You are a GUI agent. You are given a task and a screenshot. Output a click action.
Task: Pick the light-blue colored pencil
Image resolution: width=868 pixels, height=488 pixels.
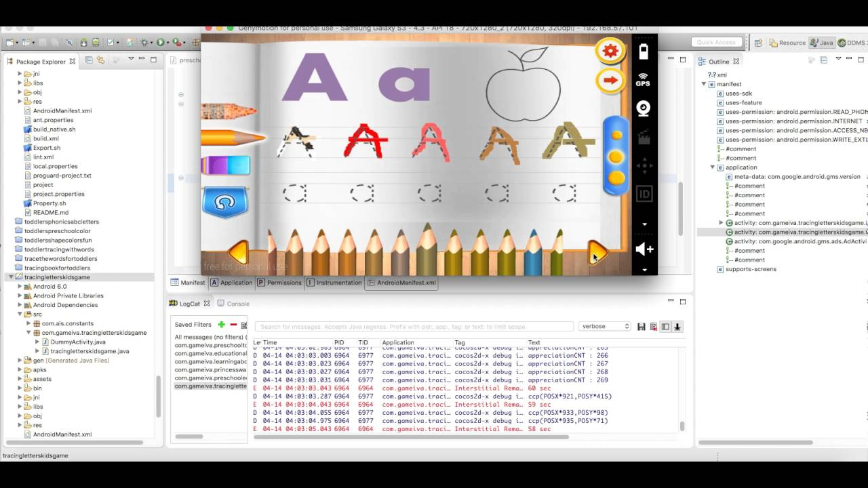pos(532,252)
